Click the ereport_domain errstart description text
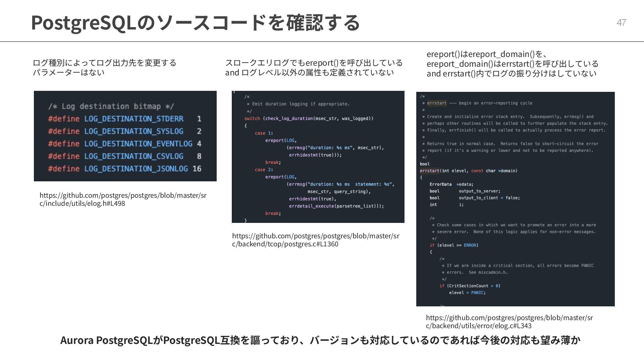The image size is (644, 362). [x=512, y=64]
